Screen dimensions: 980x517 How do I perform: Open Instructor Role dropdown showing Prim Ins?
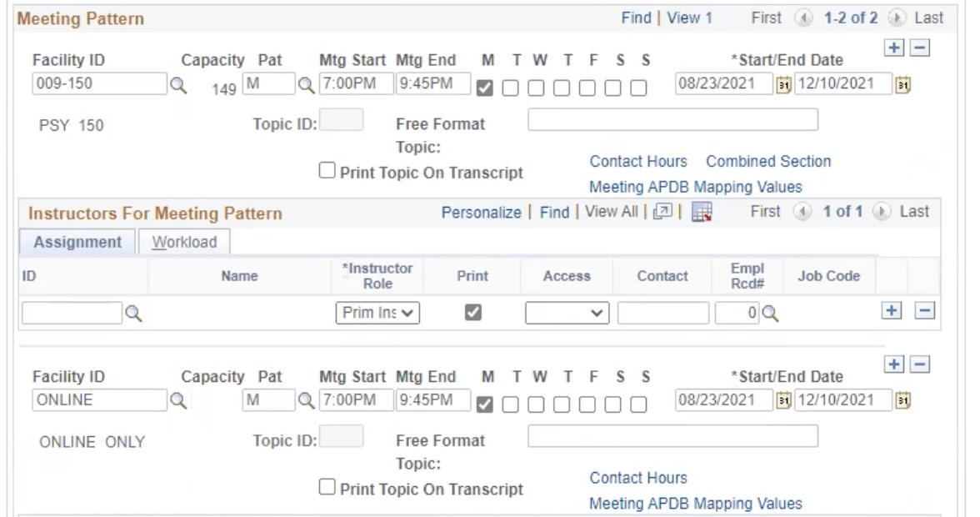pyautogui.click(x=377, y=313)
